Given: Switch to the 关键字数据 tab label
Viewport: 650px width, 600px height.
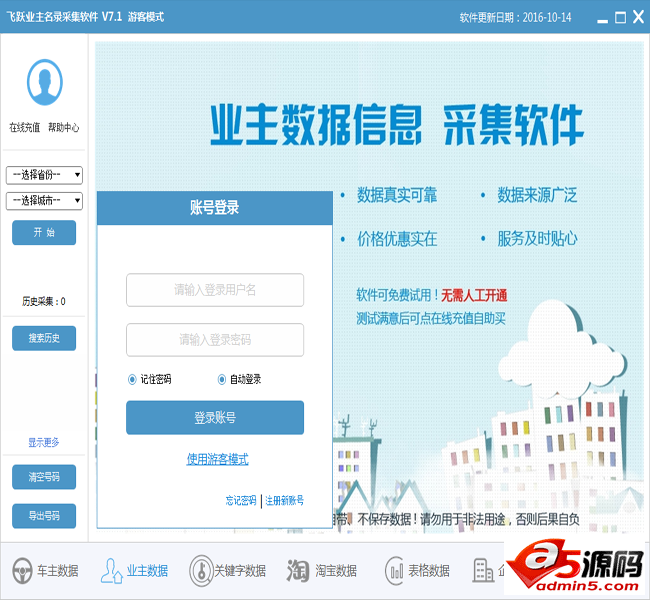Looking at the screenshot, I should (x=240, y=571).
